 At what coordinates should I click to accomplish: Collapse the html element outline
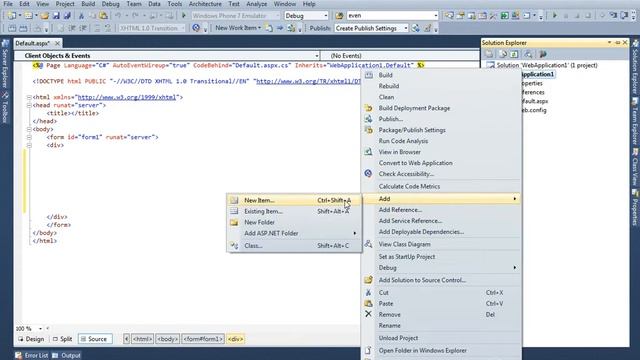tap(29, 97)
